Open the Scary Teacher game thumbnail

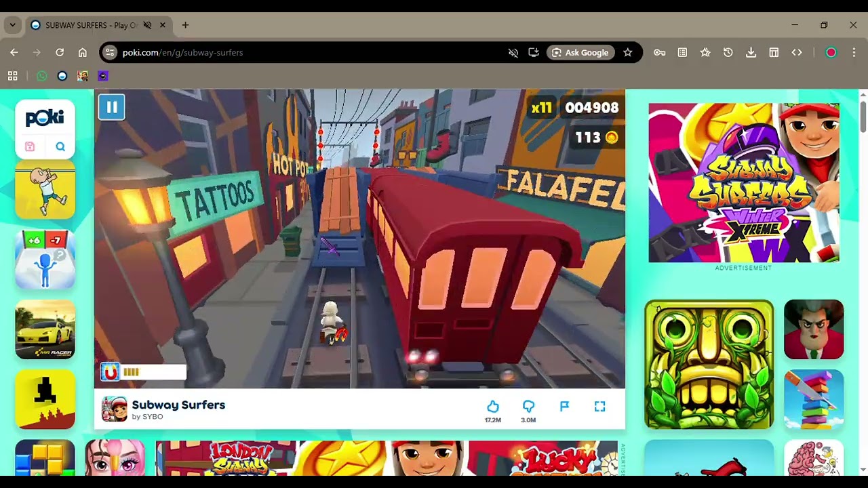814,329
